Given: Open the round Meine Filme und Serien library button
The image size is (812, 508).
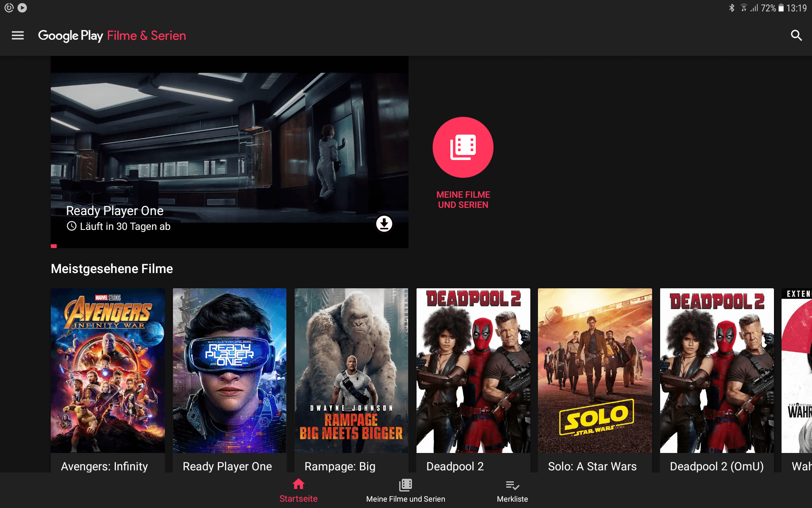Looking at the screenshot, I should [463, 147].
